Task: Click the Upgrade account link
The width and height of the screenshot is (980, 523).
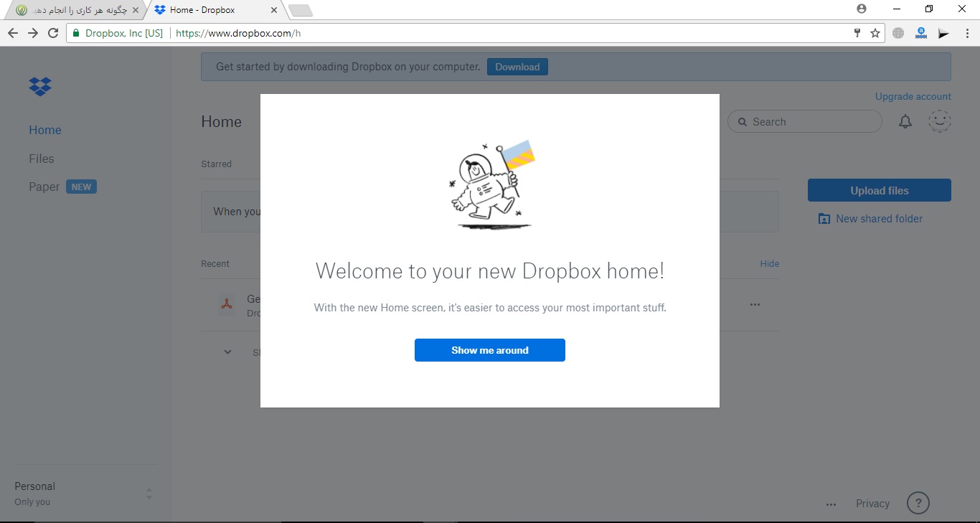Action: pos(913,96)
